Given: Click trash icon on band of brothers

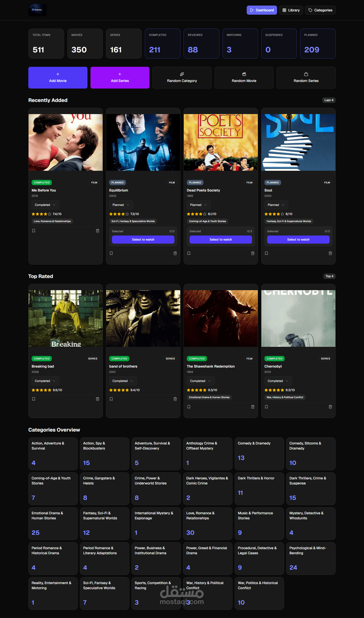Looking at the screenshot, I should click(x=175, y=399).
